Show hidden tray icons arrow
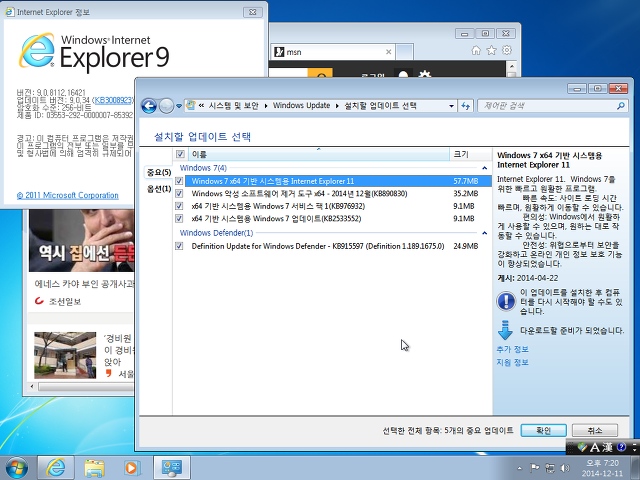 click(520, 468)
